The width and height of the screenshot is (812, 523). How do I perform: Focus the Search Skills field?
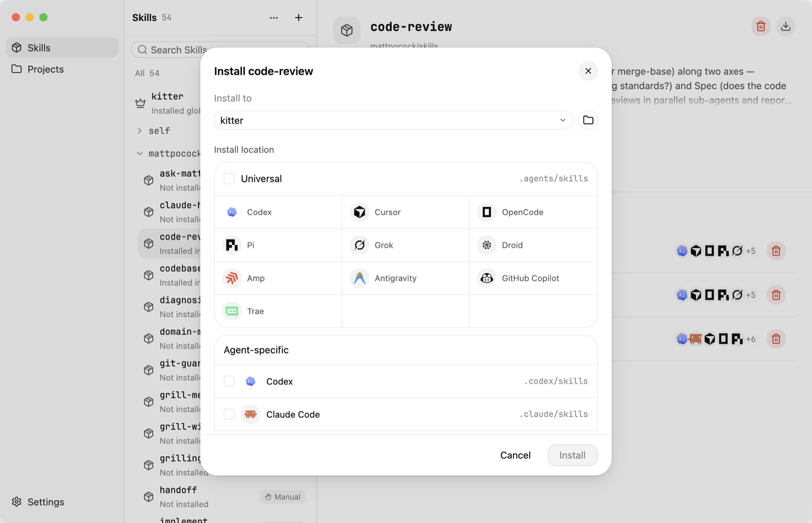[220, 50]
